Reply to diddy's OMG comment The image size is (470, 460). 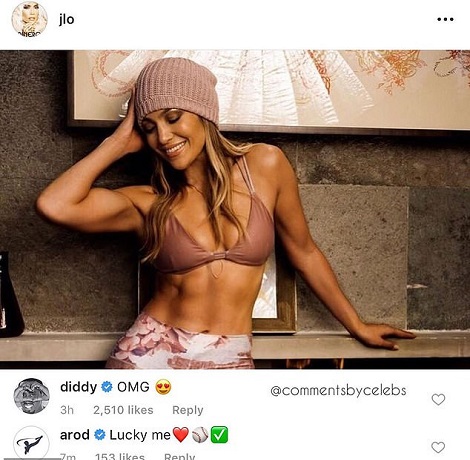[x=188, y=410]
